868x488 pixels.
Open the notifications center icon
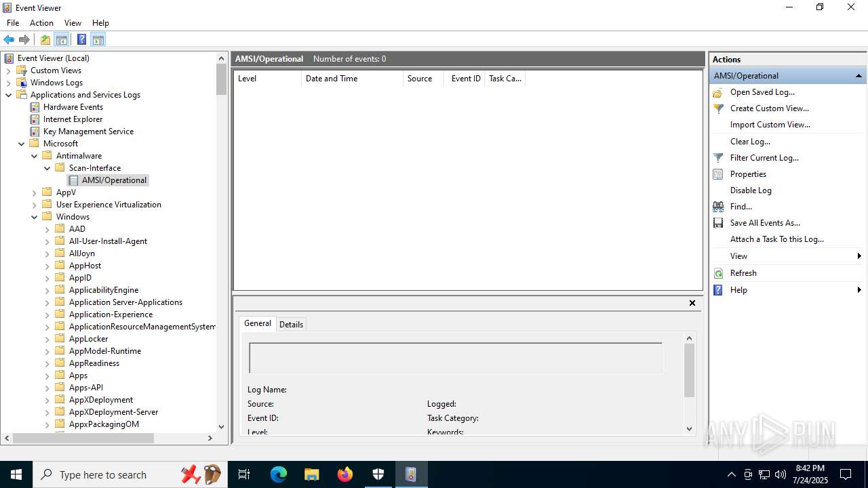[x=846, y=474]
